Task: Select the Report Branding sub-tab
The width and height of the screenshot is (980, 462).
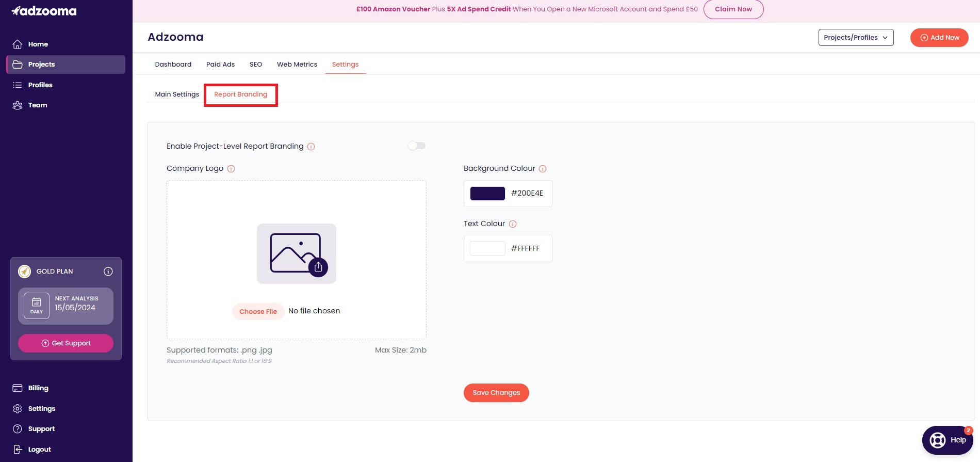Action: (241, 94)
